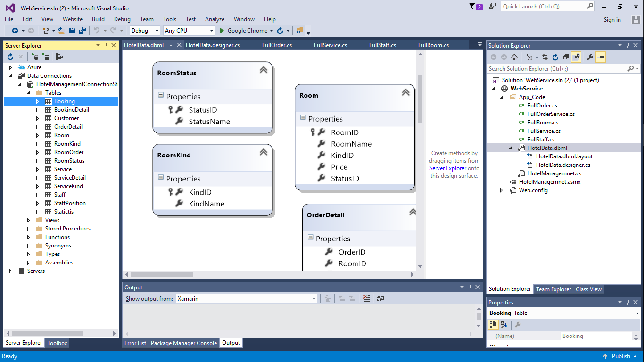This screenshot has width=644, height=362.
Task: Click the Pending Changes Filter clock icon
Action: click(529, 57)
